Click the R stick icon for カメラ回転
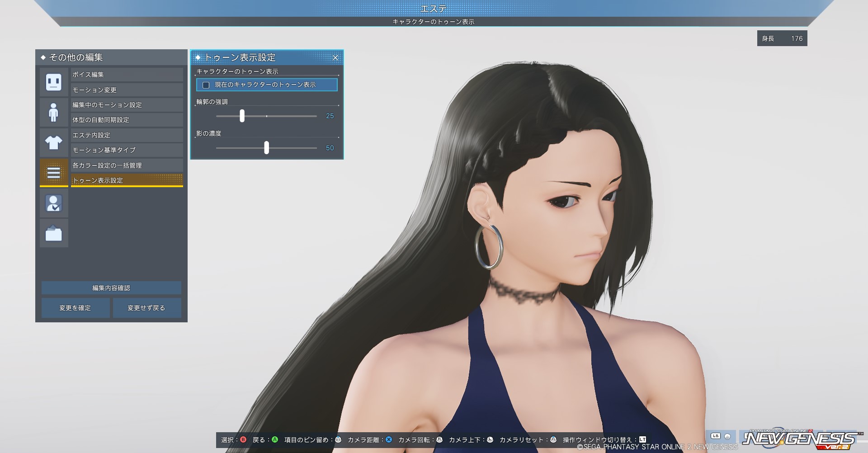 (439, 439)
